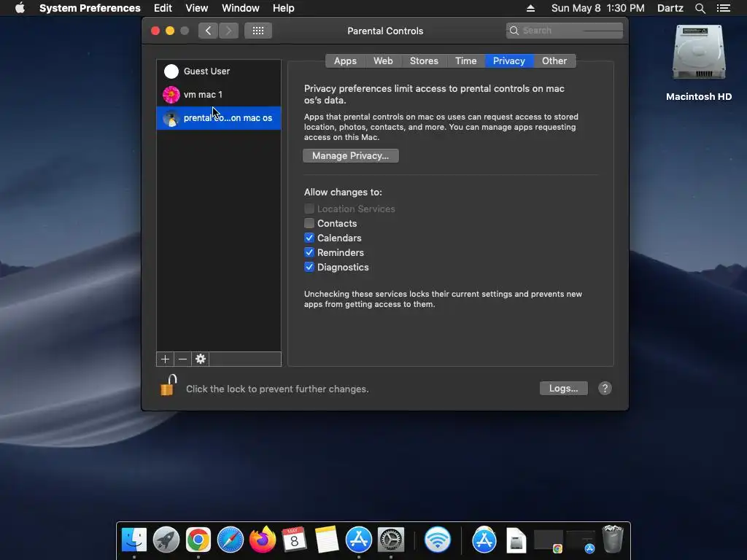Screen dimensions: 747x560
Task: Open Macintosh HD on the desktop
Action: (x=698, y=63)
